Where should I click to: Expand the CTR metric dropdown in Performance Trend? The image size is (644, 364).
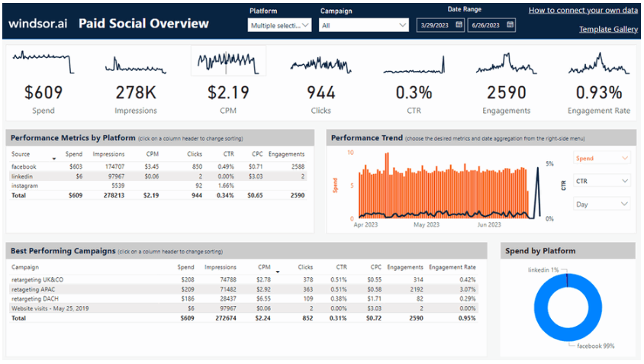[x=602, y=181]
